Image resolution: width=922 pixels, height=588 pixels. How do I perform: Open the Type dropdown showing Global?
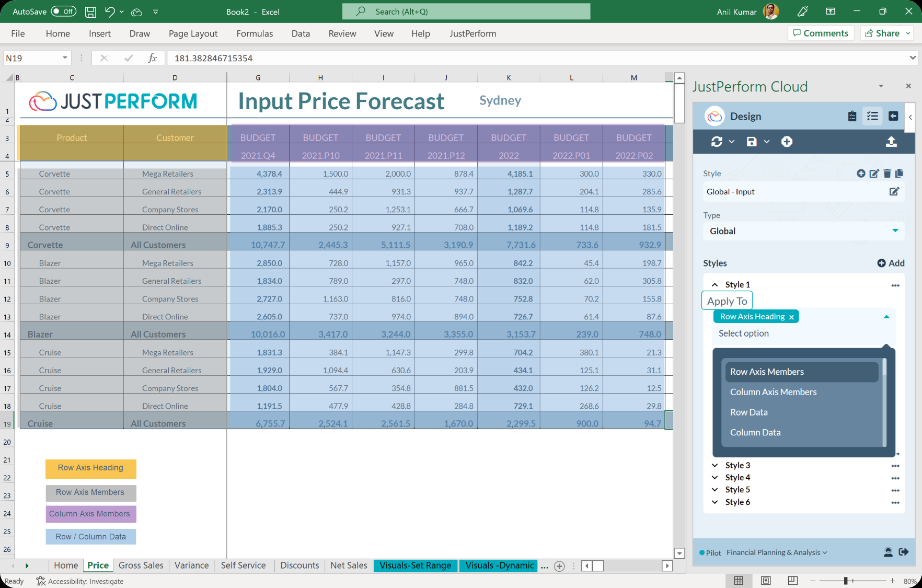[895, 231]
